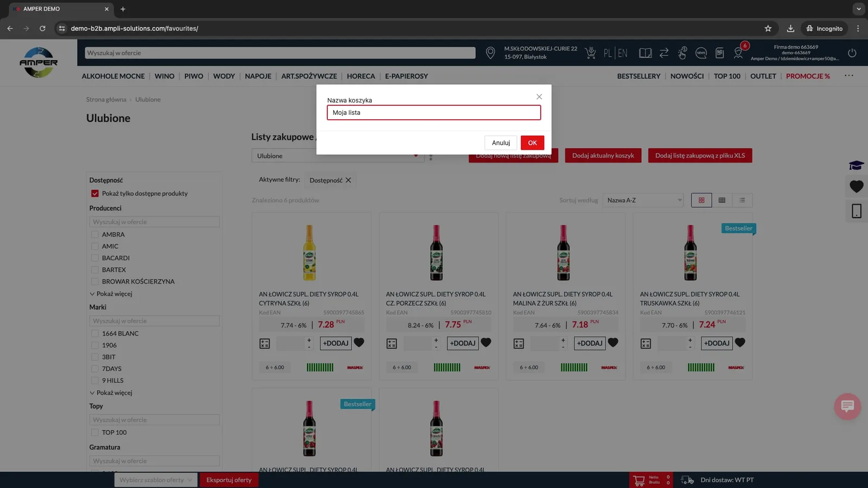Screen dimensions: 868x488
Task: Cancel the dialog with Anuluj
Action: click(501, 143)
